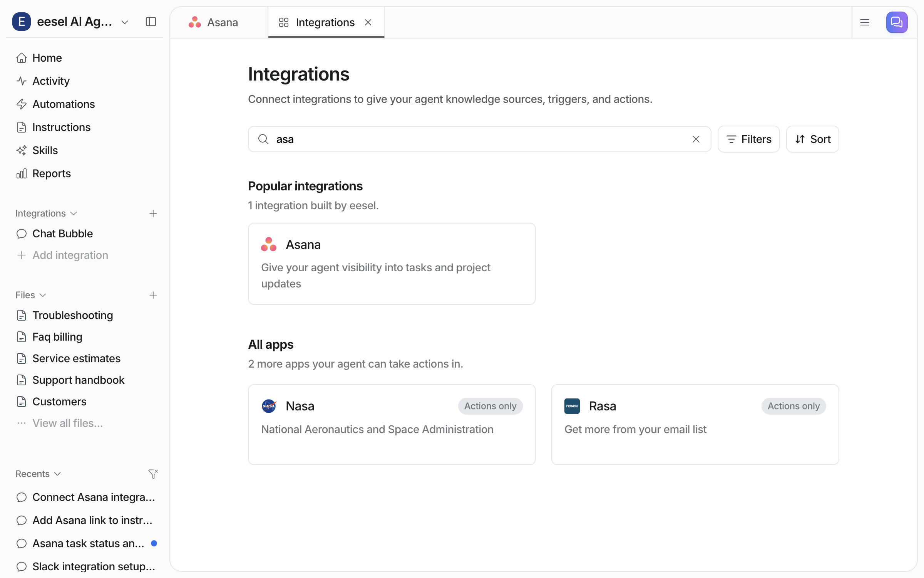Go to Home in sidebar
The image size is (924, 578).
tap(85, 58)
